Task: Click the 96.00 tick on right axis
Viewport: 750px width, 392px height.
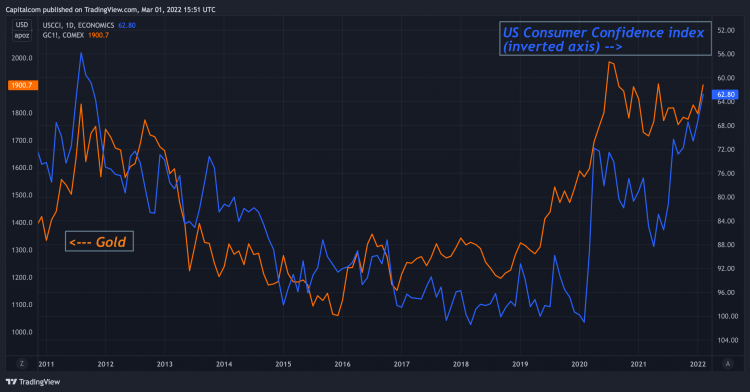Action: tap(726, 293)
